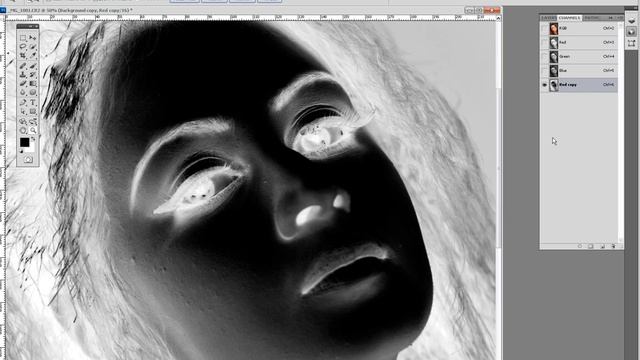Select the Move tool

(33, 38)
